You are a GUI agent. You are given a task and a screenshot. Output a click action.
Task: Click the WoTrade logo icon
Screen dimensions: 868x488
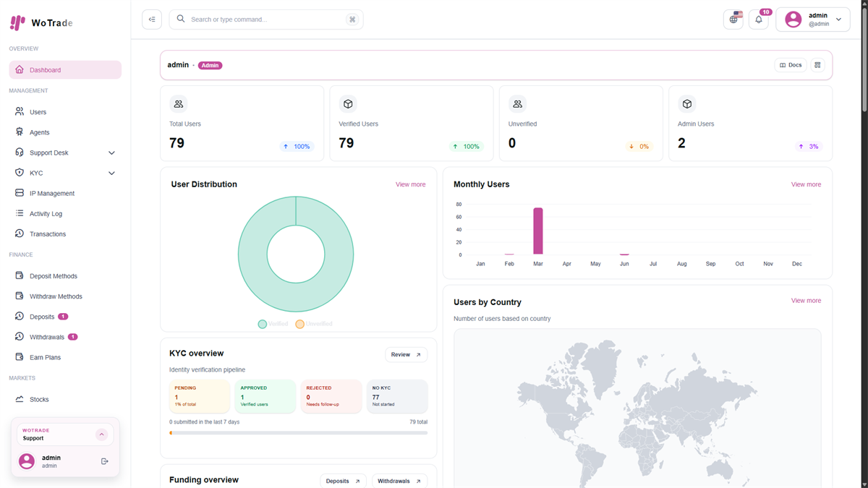coord(17,22)
